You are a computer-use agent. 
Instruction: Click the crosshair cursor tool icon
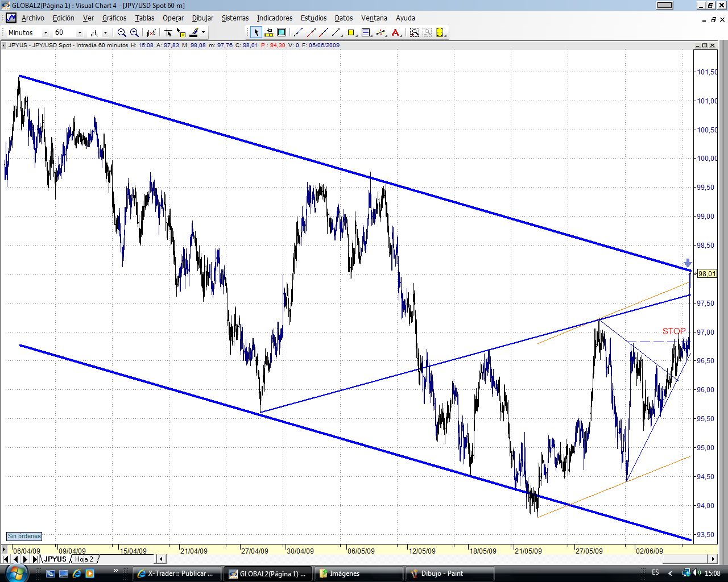click(x=168, y=33)
